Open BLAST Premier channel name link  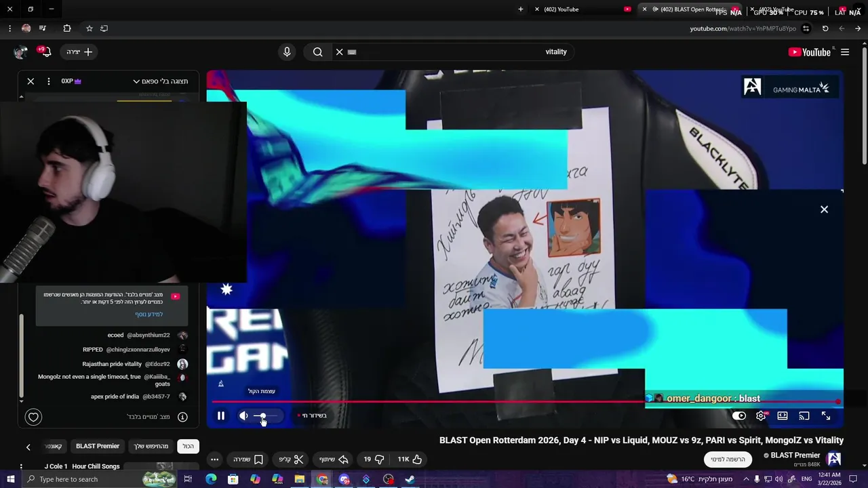point(795,455)
